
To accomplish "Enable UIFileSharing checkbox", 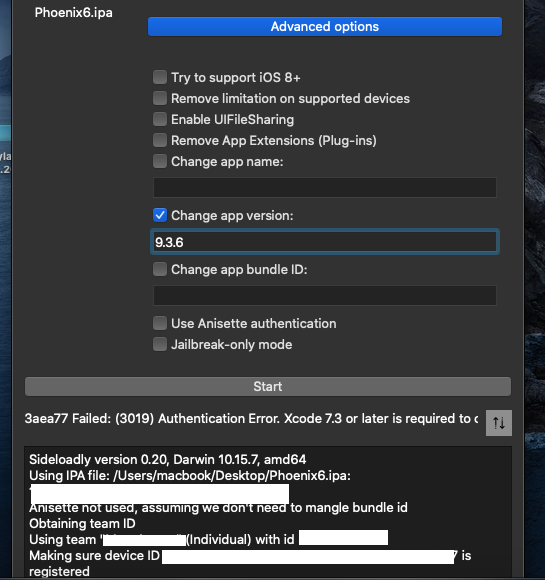I will point(160,119).
